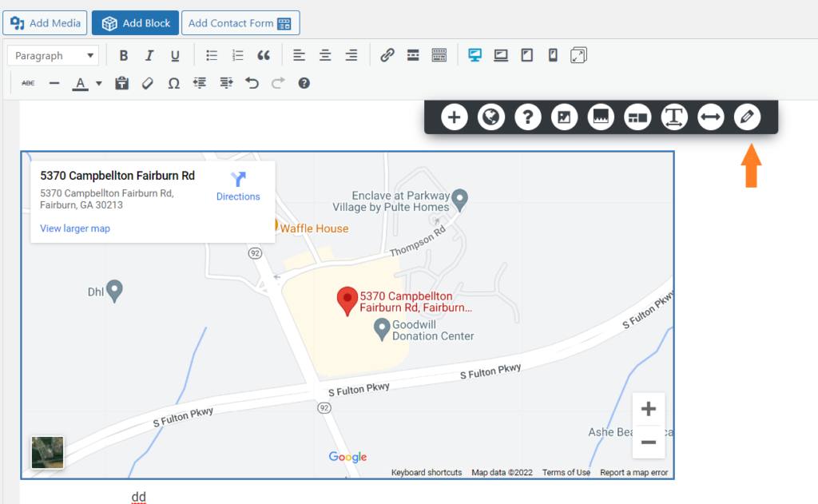Image resolution: width=818 pixels, height=504 pixels.
Task: Switch to tablet preview mode
Action: (x=527, y=55)
